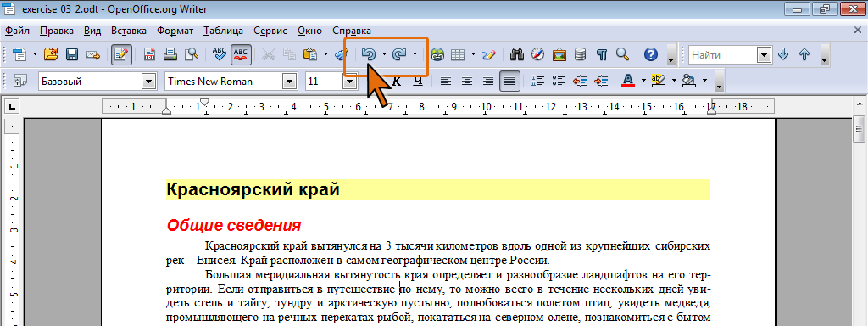Open the Zoom magnifier dialog
868x326 pixels.
pyautogui.click(x=623, y=54)
